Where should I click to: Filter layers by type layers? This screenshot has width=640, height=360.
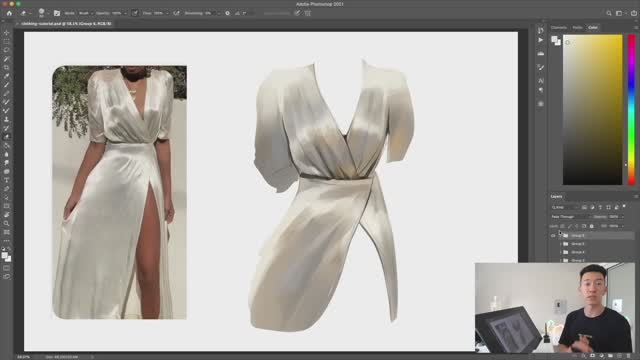click(600, 207)
